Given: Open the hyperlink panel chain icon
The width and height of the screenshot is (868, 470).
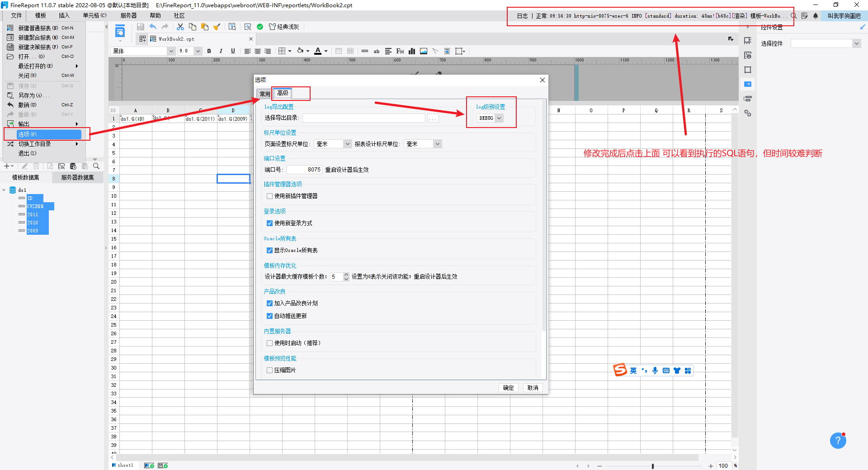Looking at the screenshot, I should point(748,113).
